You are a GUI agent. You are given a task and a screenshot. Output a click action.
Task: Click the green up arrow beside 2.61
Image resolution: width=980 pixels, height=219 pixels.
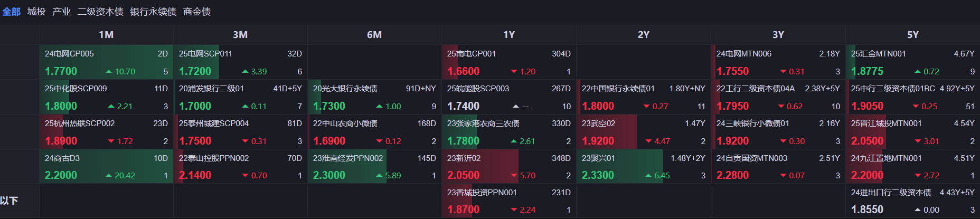[514, 141]
